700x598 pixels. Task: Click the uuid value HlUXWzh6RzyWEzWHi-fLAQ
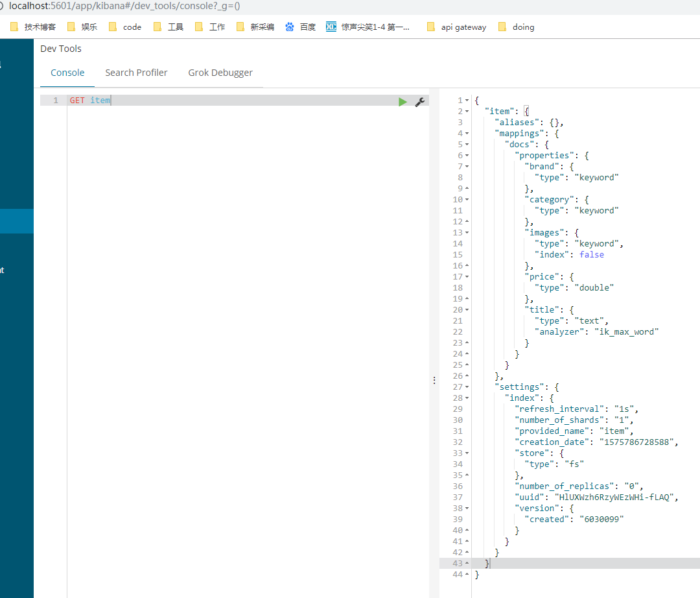(614, 497)
